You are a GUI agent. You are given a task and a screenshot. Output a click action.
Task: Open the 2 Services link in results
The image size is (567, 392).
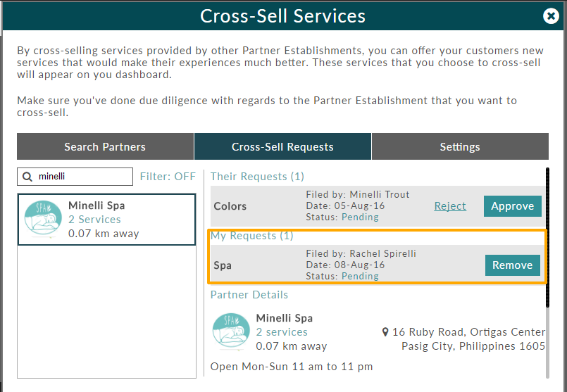coord(94,220)
